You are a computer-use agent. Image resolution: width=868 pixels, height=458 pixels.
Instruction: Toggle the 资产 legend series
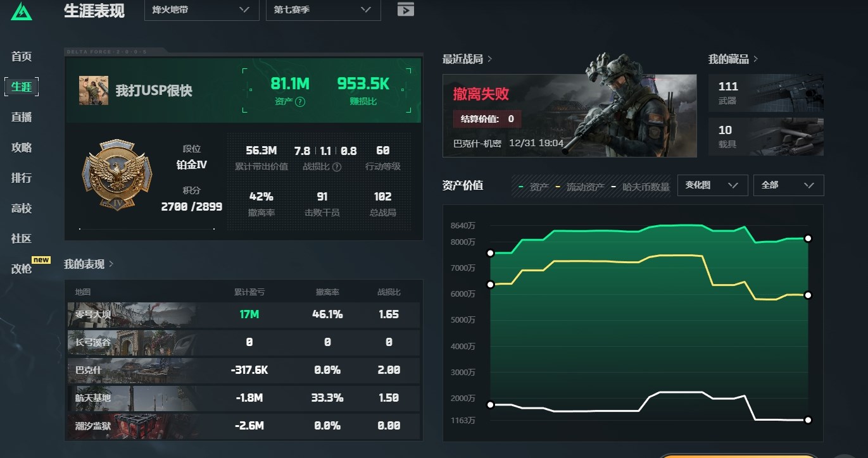(534, 187)
